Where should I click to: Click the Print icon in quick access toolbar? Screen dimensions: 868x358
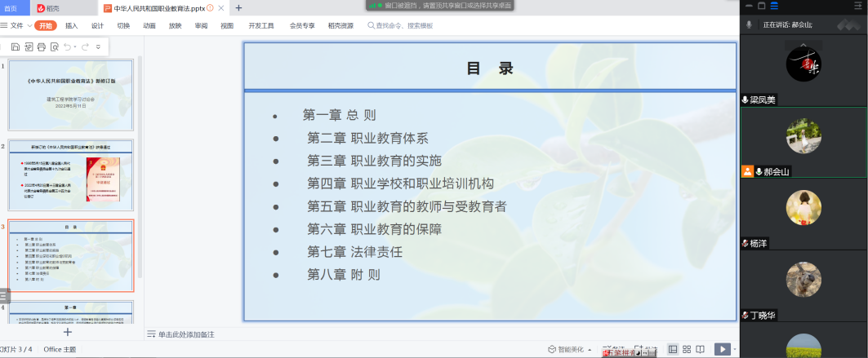(x=41, y=46)
